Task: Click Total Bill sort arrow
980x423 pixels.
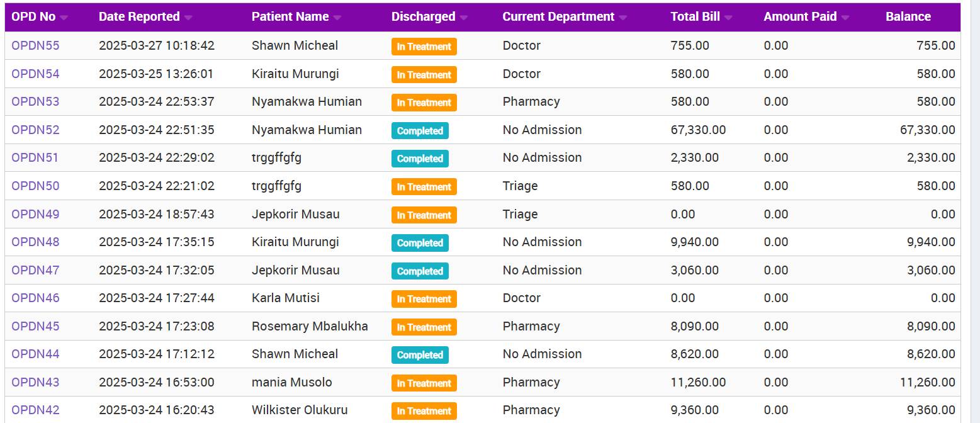Action: click(728, 18)
